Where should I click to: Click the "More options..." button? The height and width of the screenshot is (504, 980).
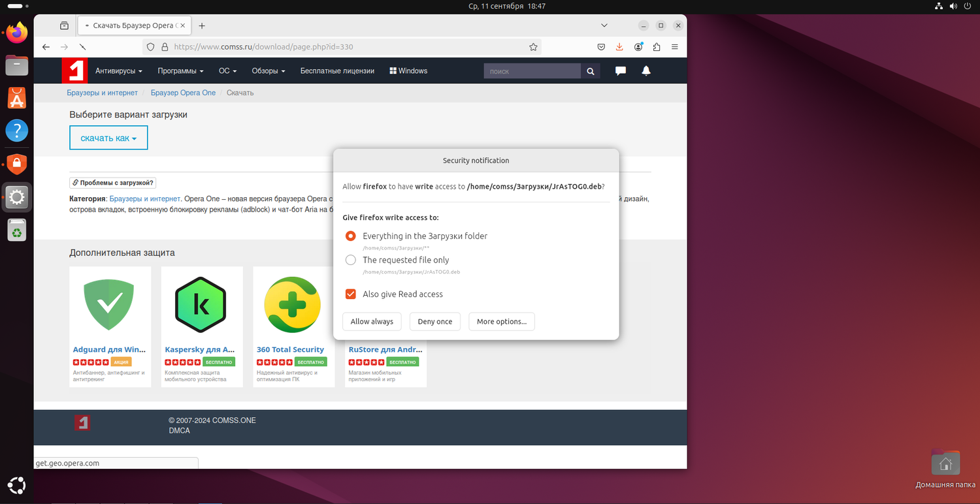click(x=502, y=322)
